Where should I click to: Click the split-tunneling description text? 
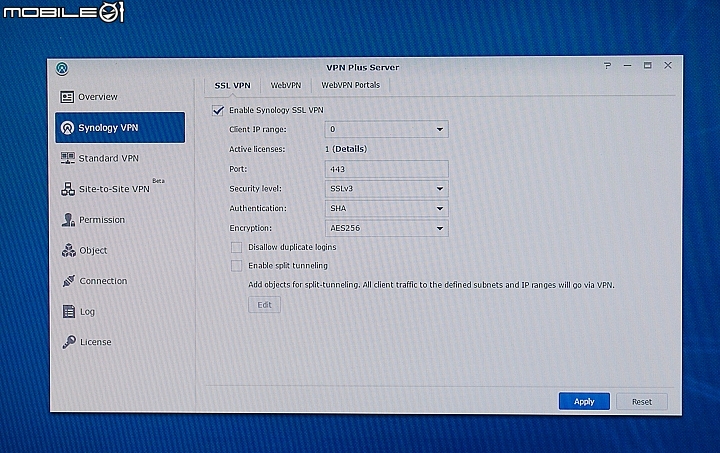click(431, 285)
